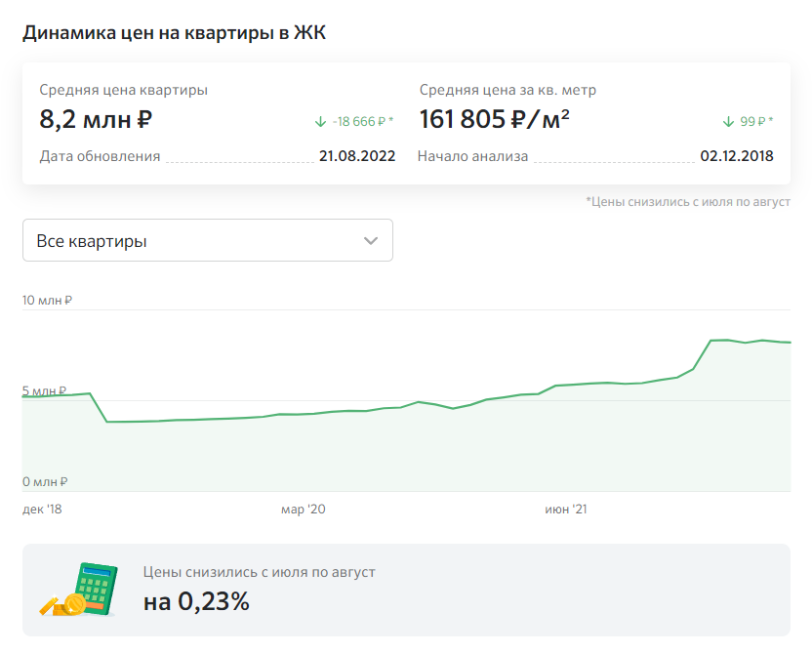Click green down arrow beside -18 666 ₽

[320, 122]
